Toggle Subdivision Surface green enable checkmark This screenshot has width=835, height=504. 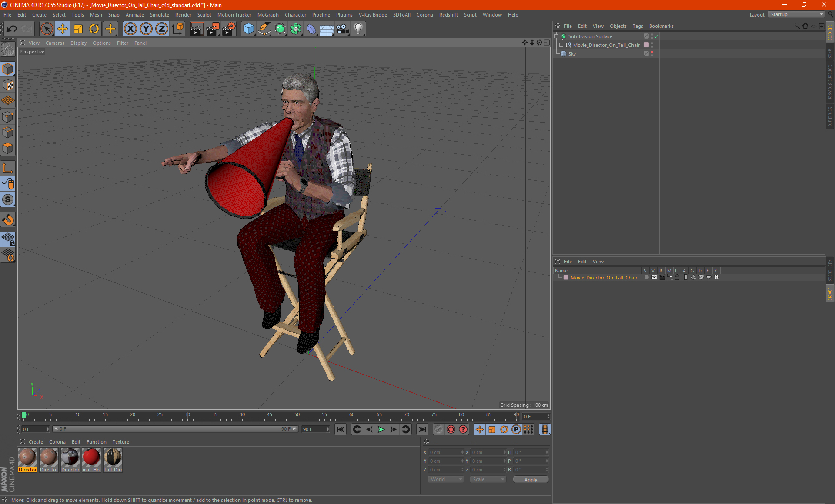(x=656, y=36)
